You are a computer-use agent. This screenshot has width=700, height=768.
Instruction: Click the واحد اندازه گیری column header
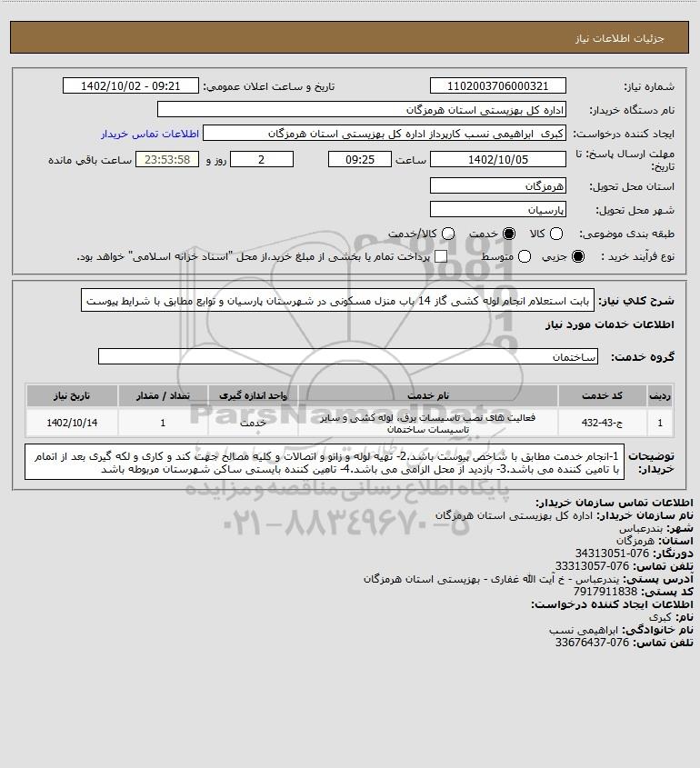click(x=253, y=395)
